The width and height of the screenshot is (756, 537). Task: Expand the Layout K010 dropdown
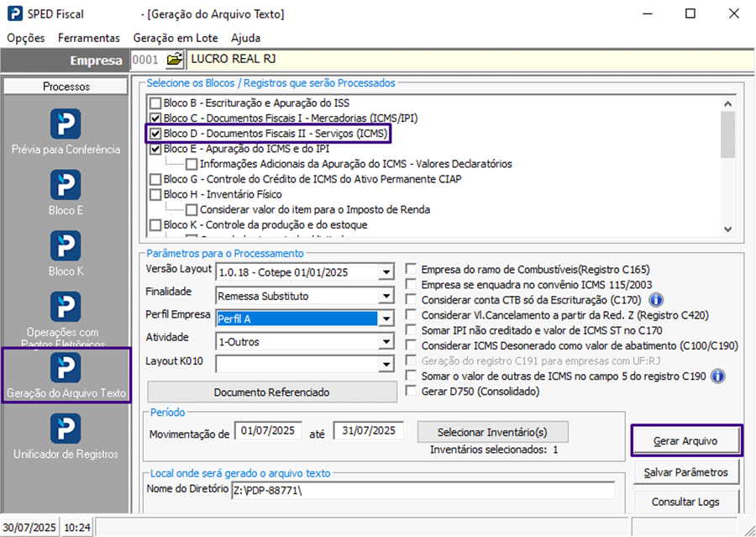pos(386,364)
